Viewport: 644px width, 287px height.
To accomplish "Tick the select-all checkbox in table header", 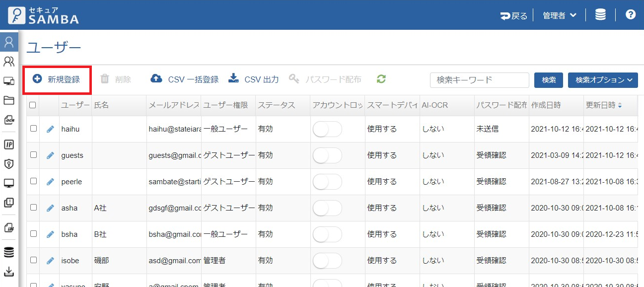I will [33, 105].
